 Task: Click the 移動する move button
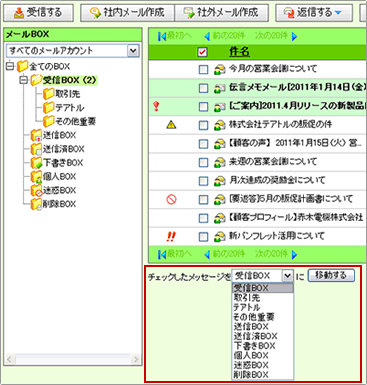(x=331, y=276)
